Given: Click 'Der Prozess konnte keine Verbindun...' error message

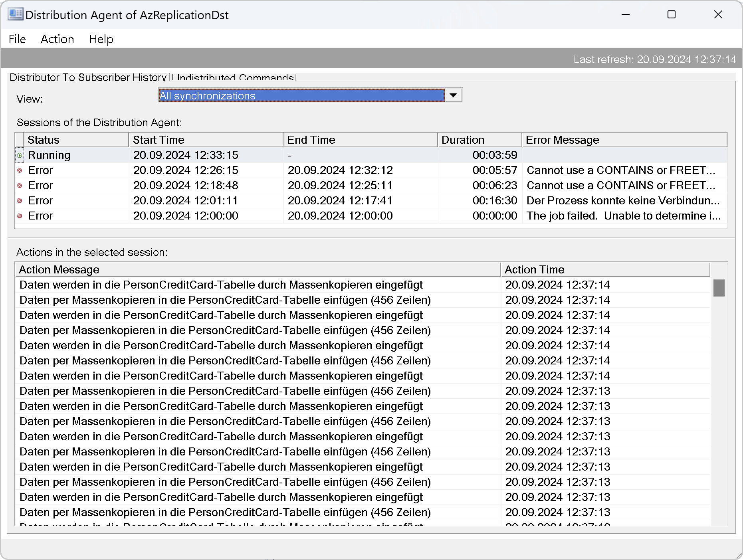Looking at the screenshot, I should 623,201.
